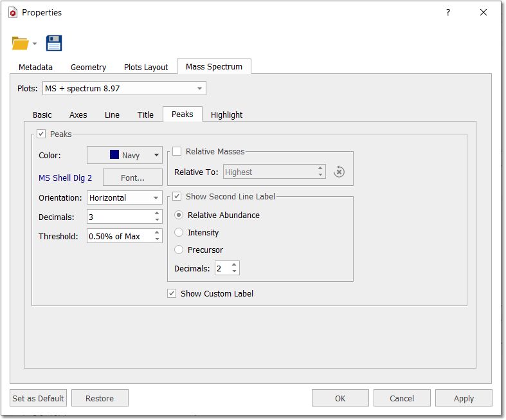This screenshot has width=506, height=420.
Task: Click the Threshold field 0.50% of Max
Action: coord(120,236)
